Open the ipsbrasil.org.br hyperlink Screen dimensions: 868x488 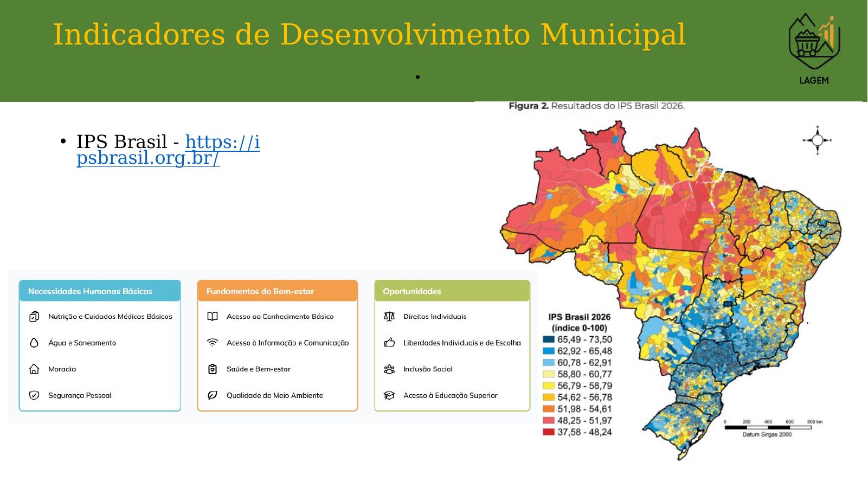168,150
